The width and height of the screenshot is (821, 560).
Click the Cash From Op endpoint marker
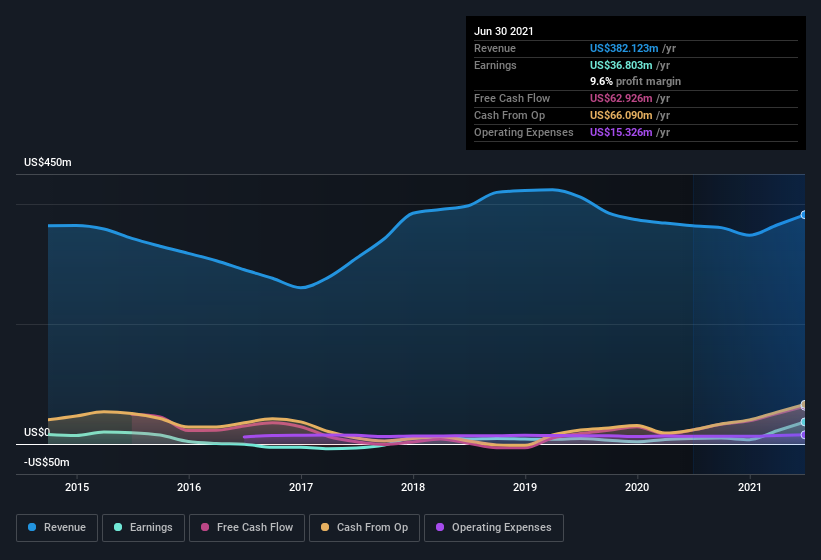click(803, 404)
